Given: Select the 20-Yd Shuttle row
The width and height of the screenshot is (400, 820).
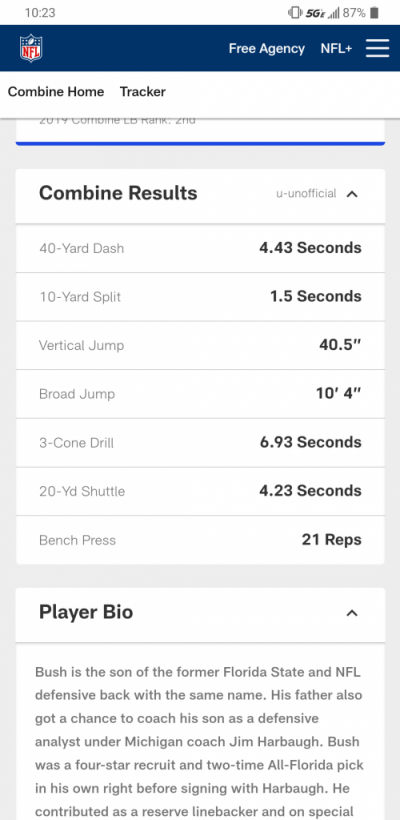Looking at the screenshot, I should 200,491.
